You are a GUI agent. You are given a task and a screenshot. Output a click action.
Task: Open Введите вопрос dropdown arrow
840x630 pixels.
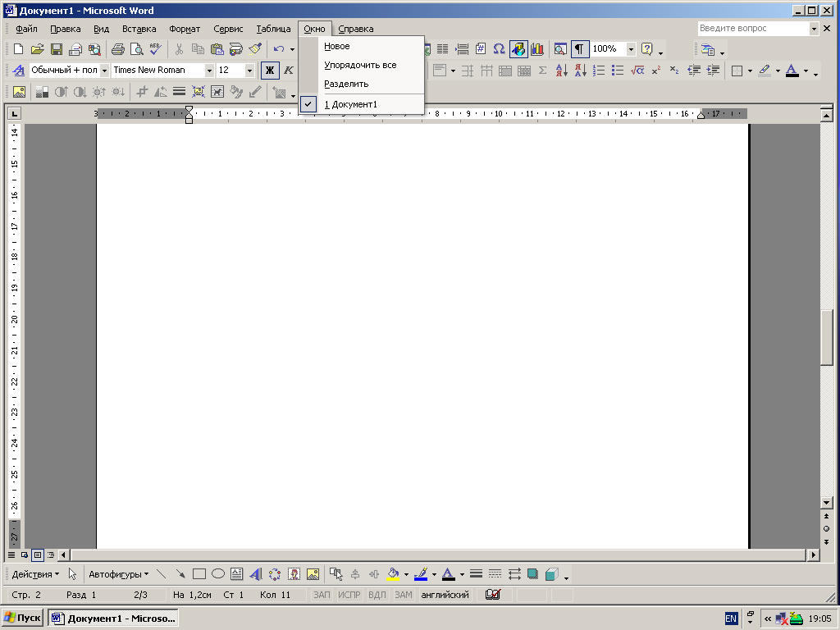coord(814,29)
